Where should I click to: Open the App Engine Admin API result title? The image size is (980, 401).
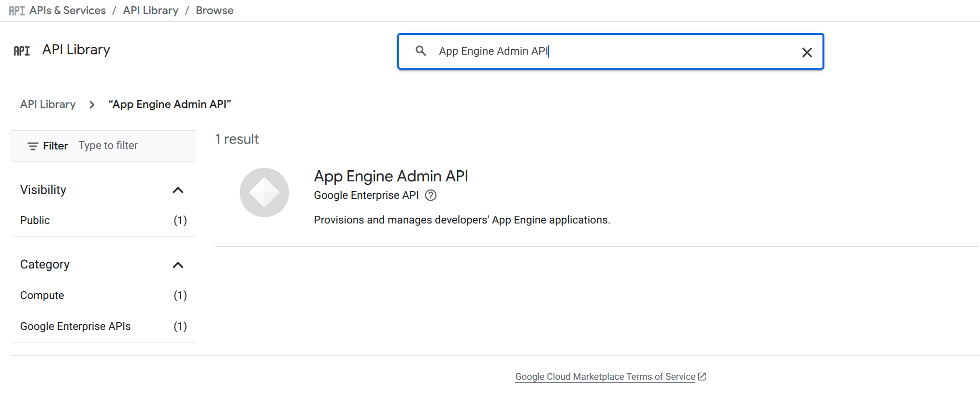click(391, 176)
